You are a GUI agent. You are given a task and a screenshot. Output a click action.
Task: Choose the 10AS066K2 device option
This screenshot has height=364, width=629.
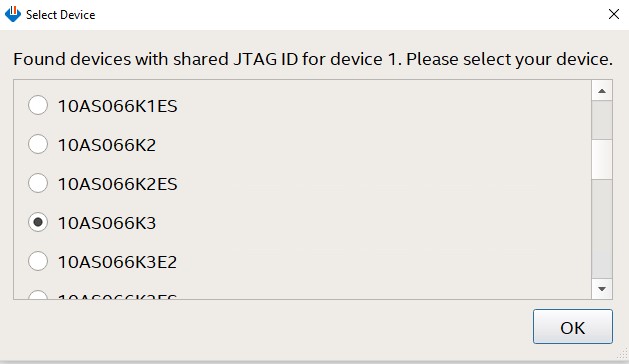point(38,144)
